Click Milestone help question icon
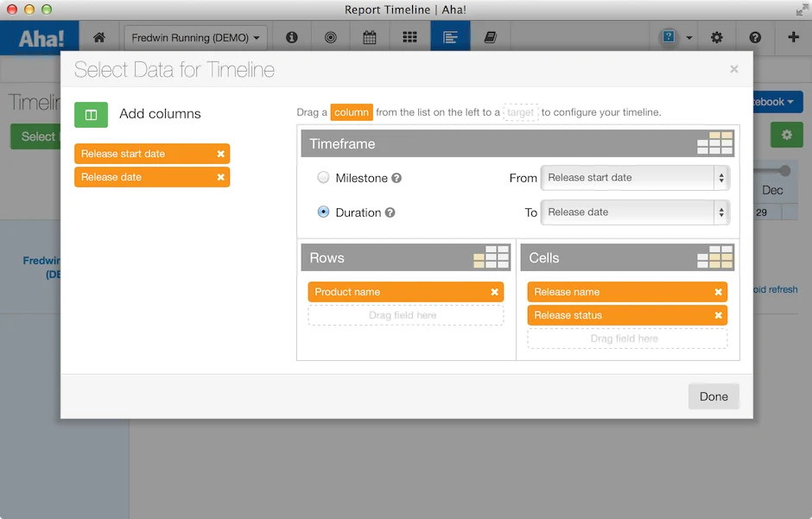Screen dimensions: 812x519 (396, 178)
